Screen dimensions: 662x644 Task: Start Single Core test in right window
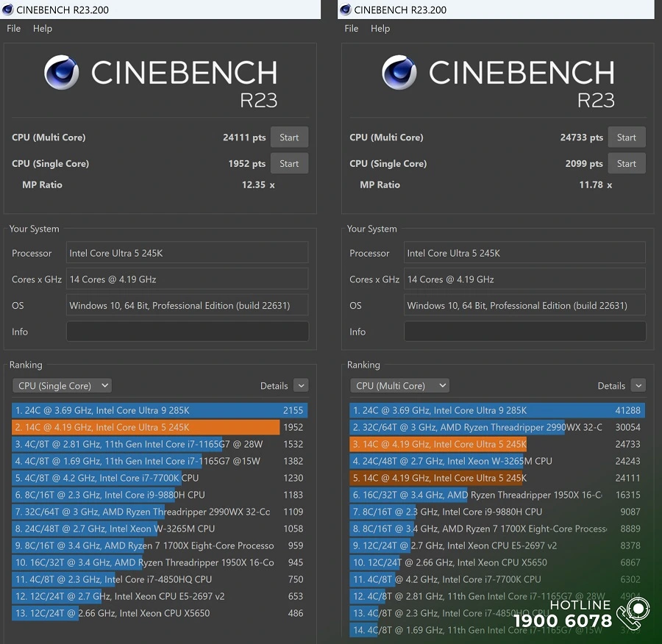pos(627,163)
